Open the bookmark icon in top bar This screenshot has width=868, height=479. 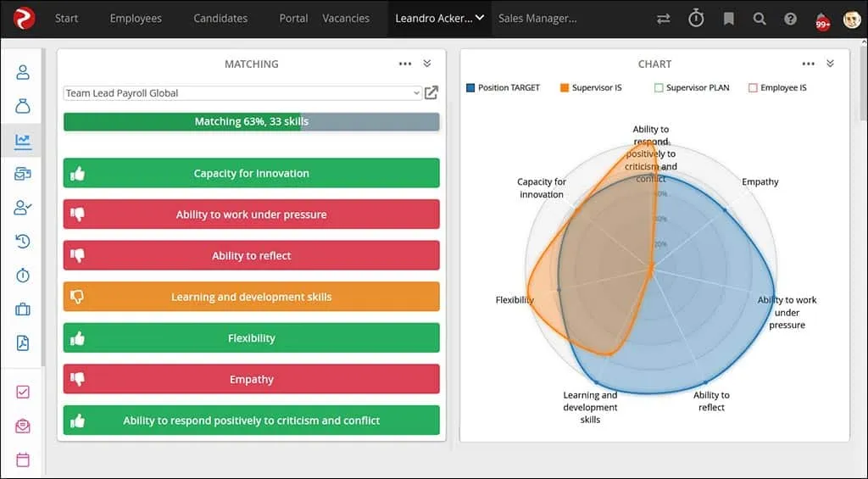(728, 19)
